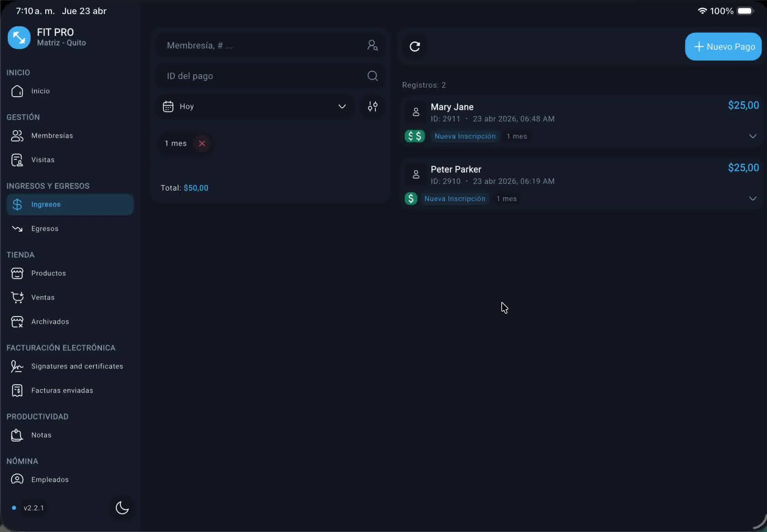Click the storefront icon beside Productos
This screenshot has height=532, width=767.
click(x=17, y=273)
